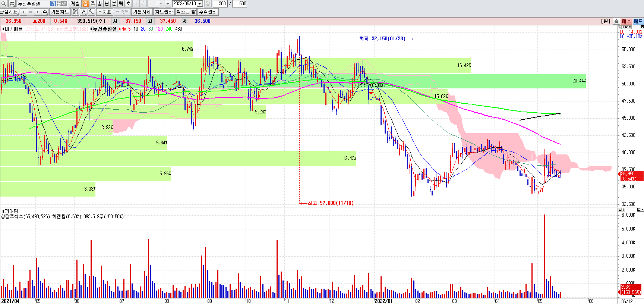
Task: Click the close icon on volume pane
Action: 642,210
